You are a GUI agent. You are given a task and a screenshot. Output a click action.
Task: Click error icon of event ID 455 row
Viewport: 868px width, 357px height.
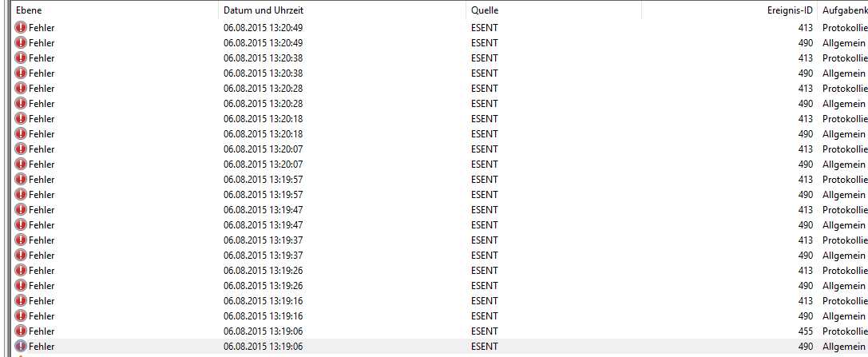21,331
